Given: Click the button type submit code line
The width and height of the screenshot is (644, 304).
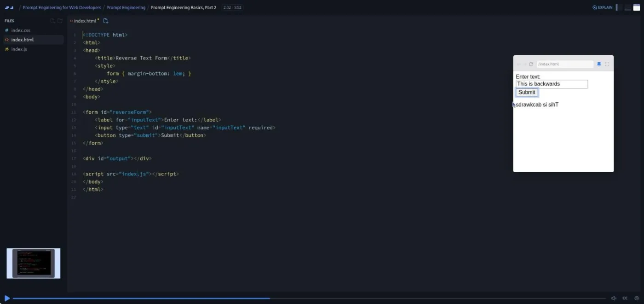Looking at the screenshot, I should pos(150,135).
